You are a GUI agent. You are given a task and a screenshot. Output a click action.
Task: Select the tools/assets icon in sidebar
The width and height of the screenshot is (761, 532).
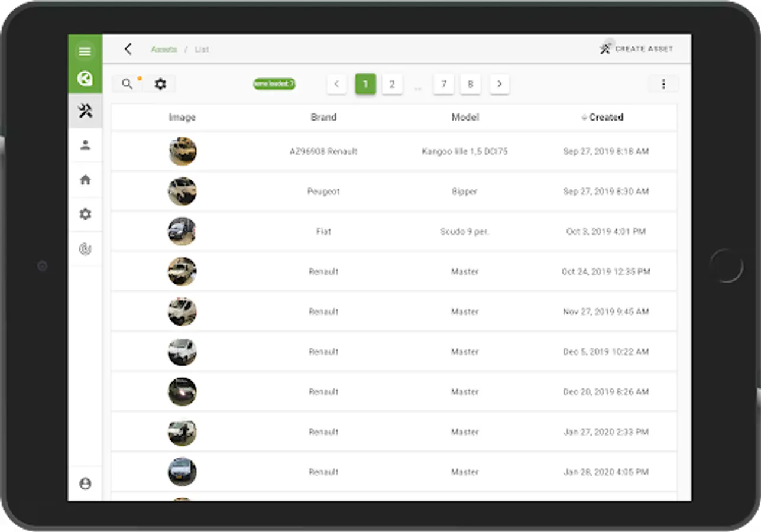[85, 111]
